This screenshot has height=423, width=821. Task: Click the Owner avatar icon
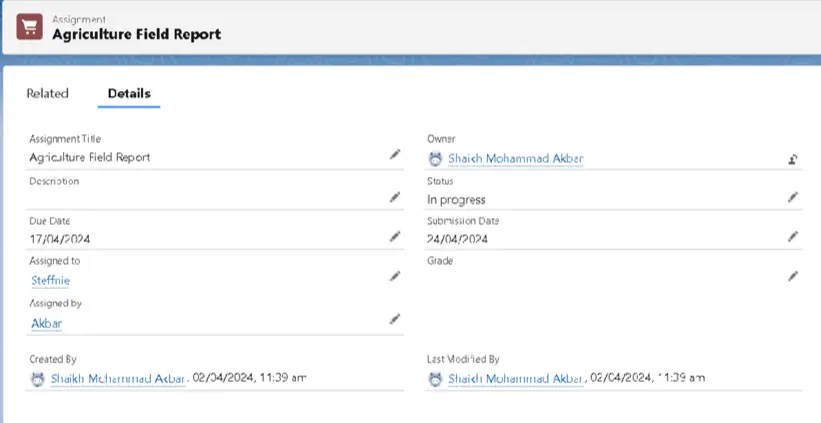(x=435, y=159)
